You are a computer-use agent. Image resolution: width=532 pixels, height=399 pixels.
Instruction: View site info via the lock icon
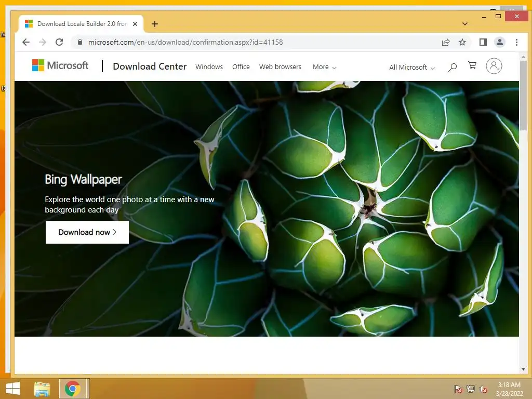point(80,42)
